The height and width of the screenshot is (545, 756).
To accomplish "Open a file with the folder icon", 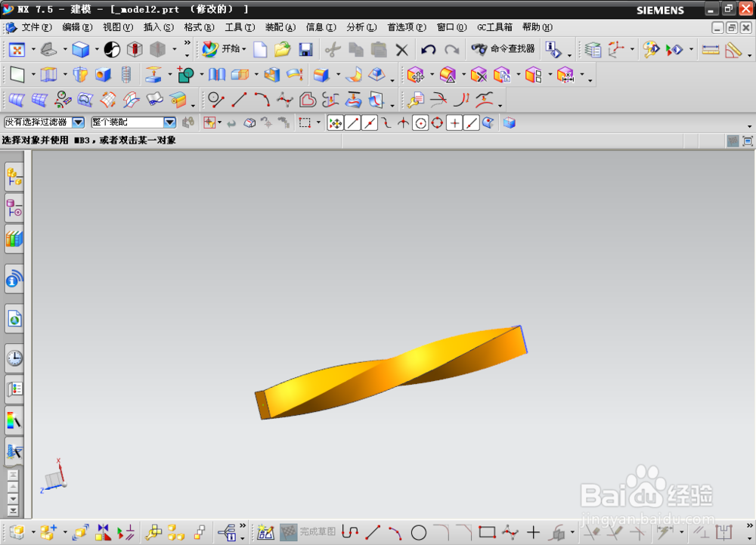I will 283,49.
